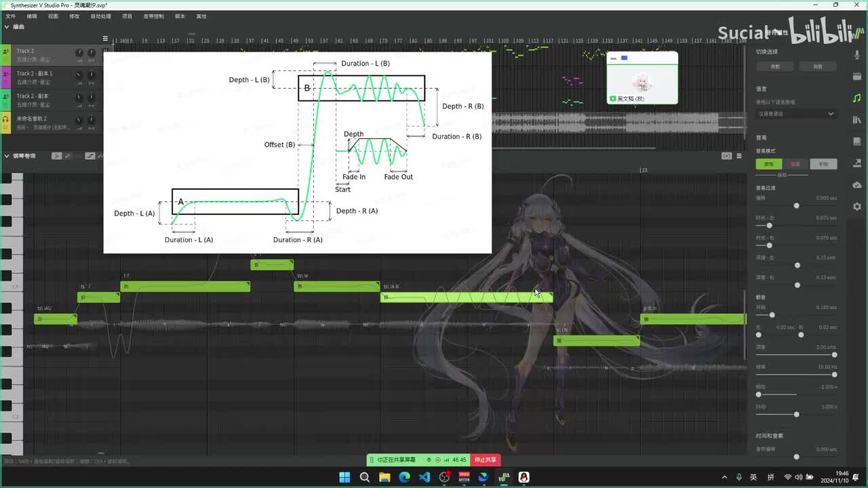Click the 0.000 sec offset slider handle
Viewport: 868px width, 488px height.
pyautogui.click(x=796, y=205)
